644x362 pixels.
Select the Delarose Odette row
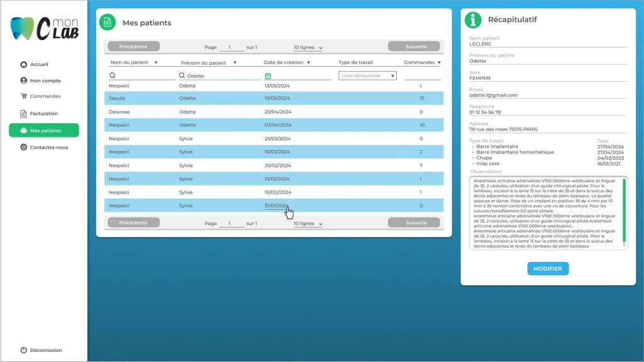click(274, 112)
